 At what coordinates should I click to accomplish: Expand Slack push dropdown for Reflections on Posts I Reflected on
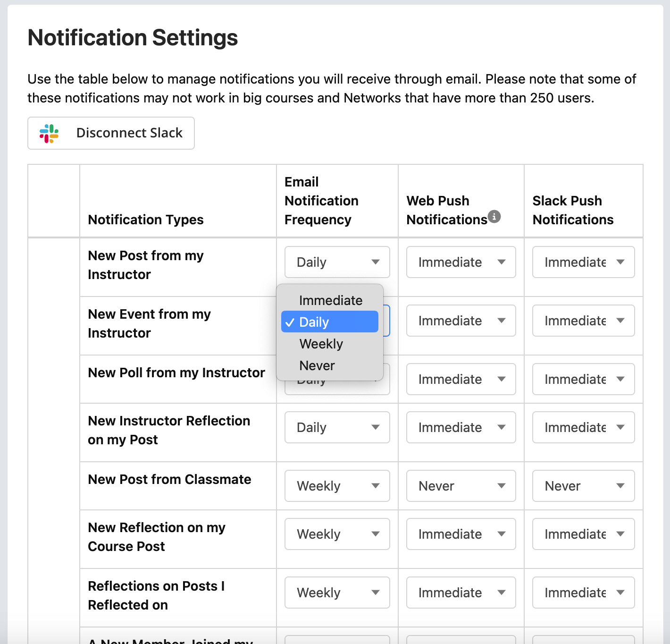coord(584,593)
